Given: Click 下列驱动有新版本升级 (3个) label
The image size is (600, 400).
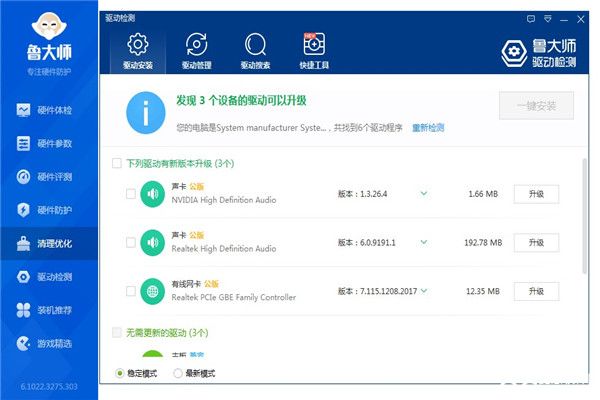Looking at the screenshot, I should point(180,163).
